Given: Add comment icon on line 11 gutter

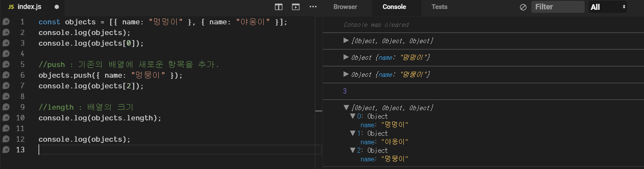Looking at the screenshot, I should pos(6,128).
